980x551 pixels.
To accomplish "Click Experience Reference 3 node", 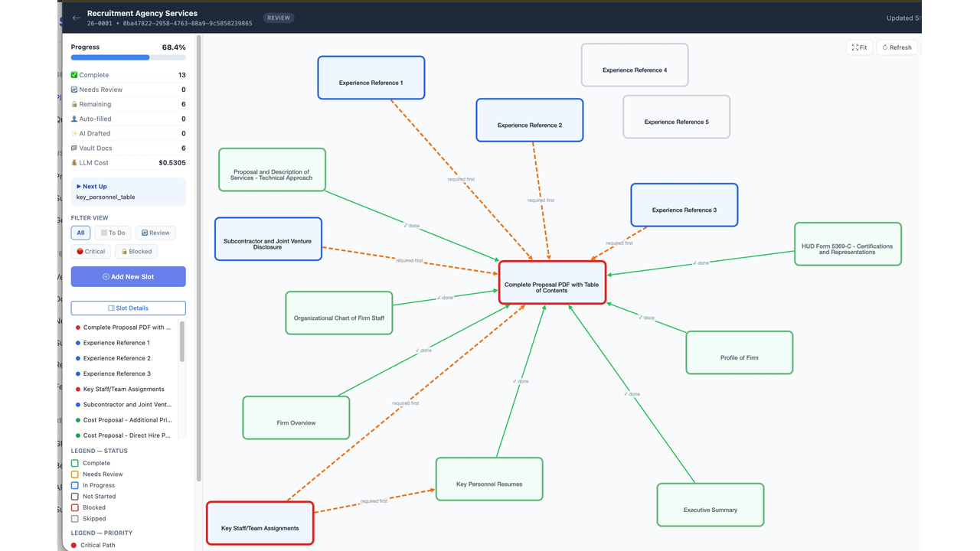I will click(x=684, y=205).
